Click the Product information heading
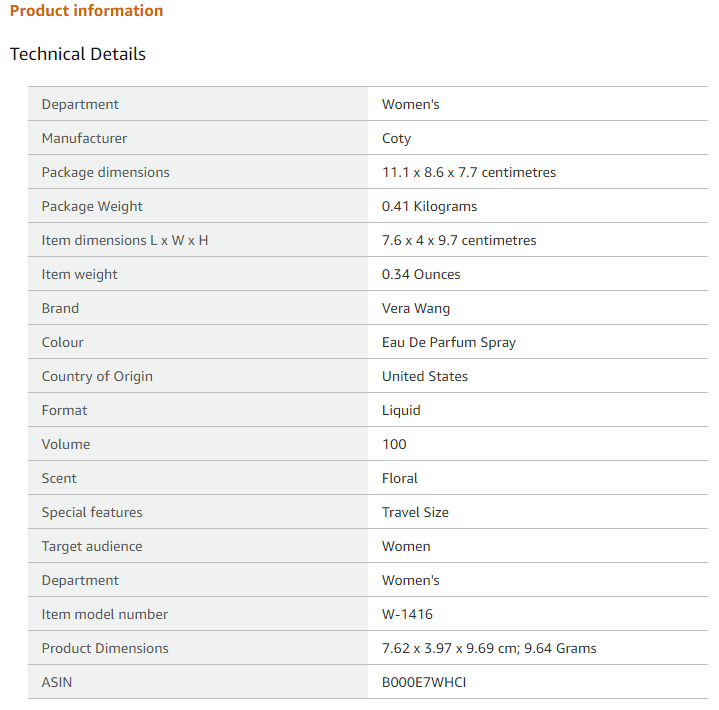719x710 pixels. tap(86, 11)
